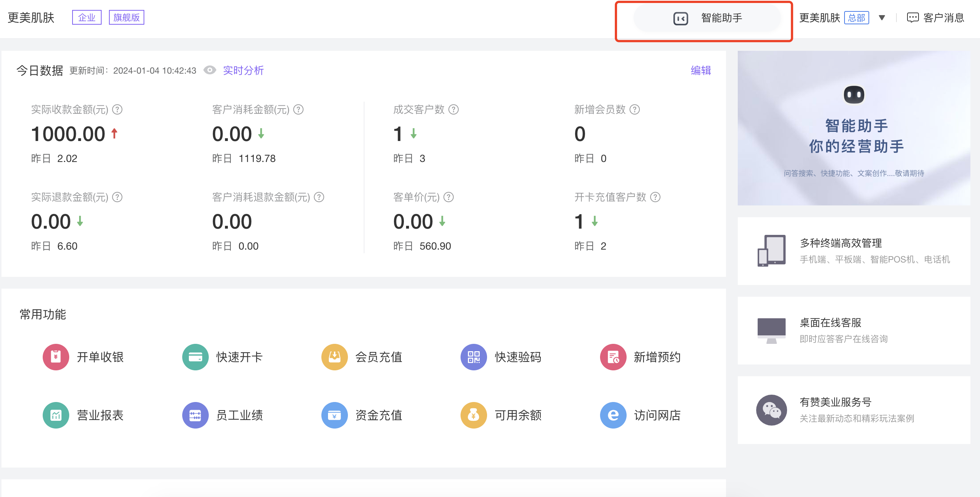Click the 快速开卡 card icon

(195, 357)
